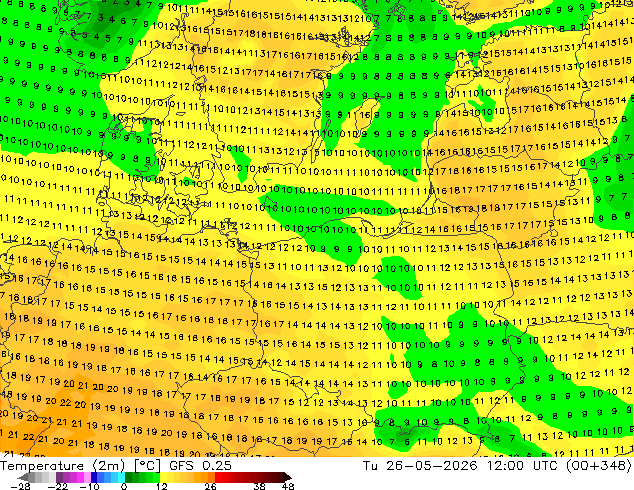Image resolution: width=634 pixels, height=490 pixels.
Task: Click the '12:00 UTC' time label
Action: [522, 466]
